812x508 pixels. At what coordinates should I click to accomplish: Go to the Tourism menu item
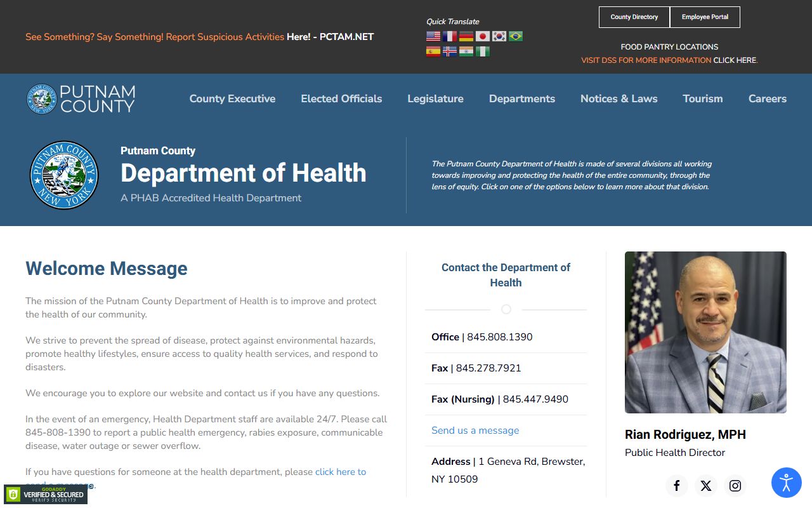(703, 98)
